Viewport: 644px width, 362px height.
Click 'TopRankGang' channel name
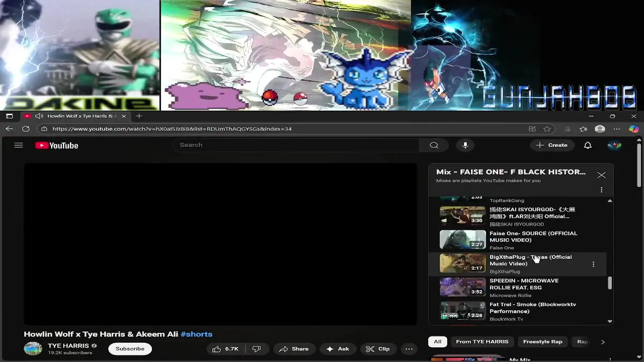click(x=507, y=201)
